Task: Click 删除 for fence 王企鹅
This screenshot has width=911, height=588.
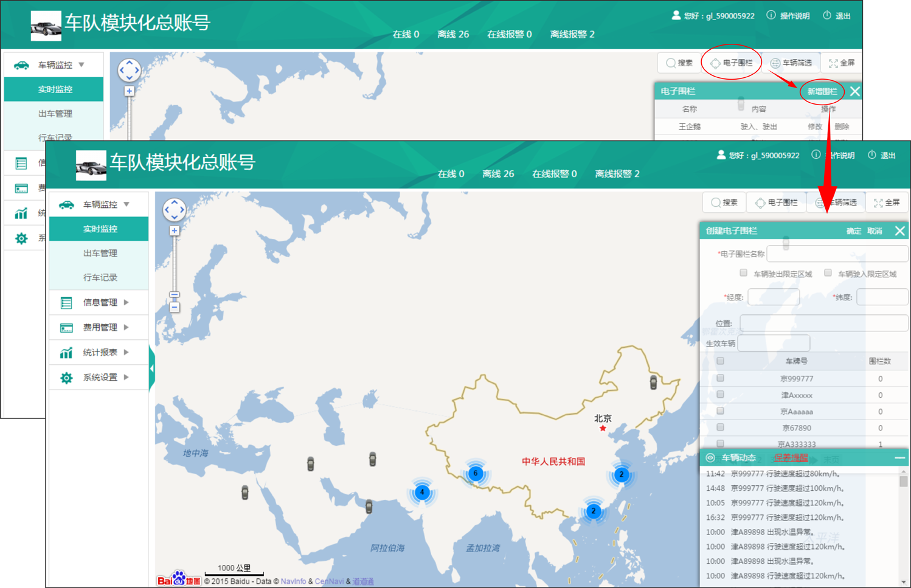Action: coord(842,126)
